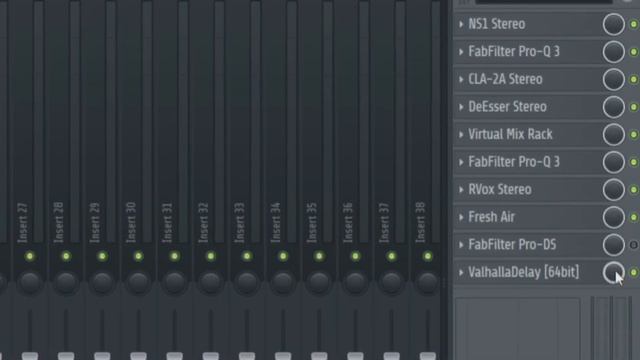Mute Insert 32 with its green light

click(x=211, y=256)
